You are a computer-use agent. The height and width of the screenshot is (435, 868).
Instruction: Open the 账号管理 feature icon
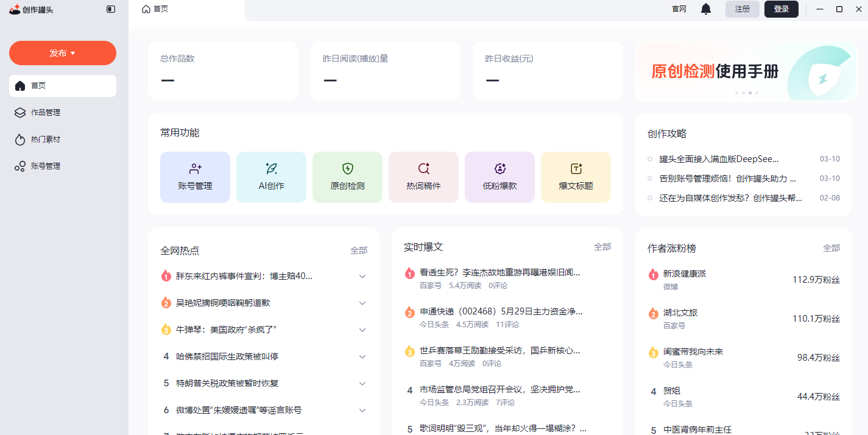click(x=195, y=177)
